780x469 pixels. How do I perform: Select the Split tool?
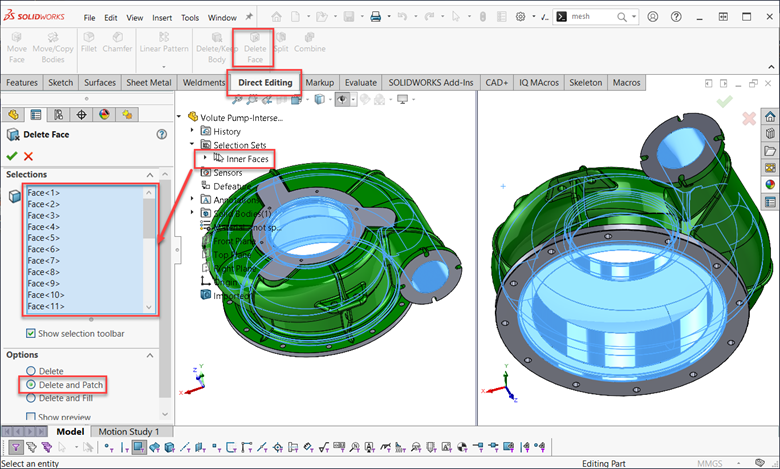coord(281,43)
